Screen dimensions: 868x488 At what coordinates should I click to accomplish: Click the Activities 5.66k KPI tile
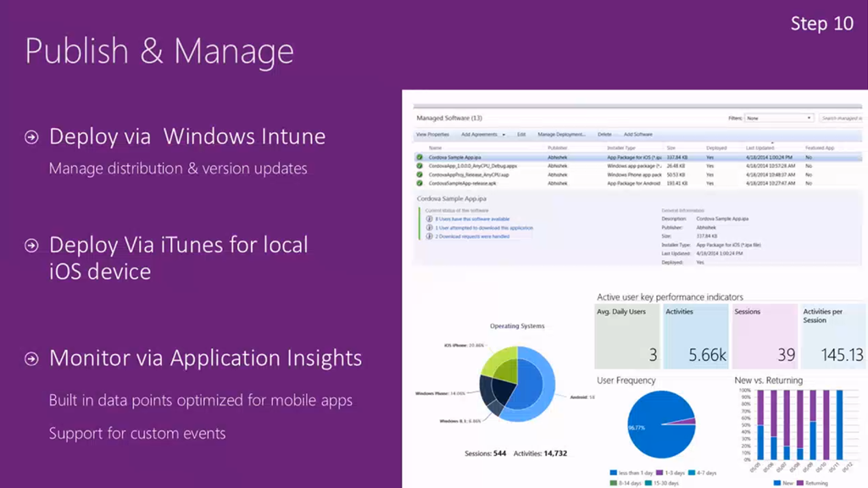[696, 335]
